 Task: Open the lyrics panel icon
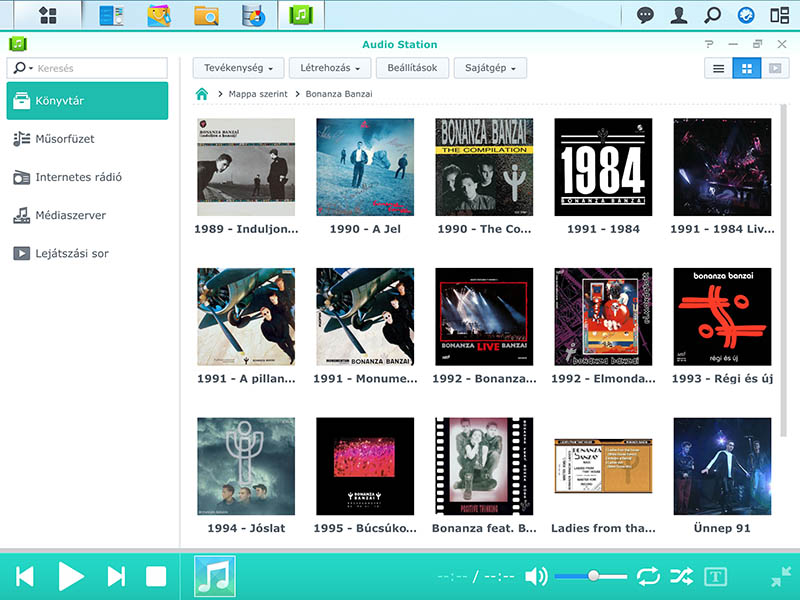pos(715,576)
